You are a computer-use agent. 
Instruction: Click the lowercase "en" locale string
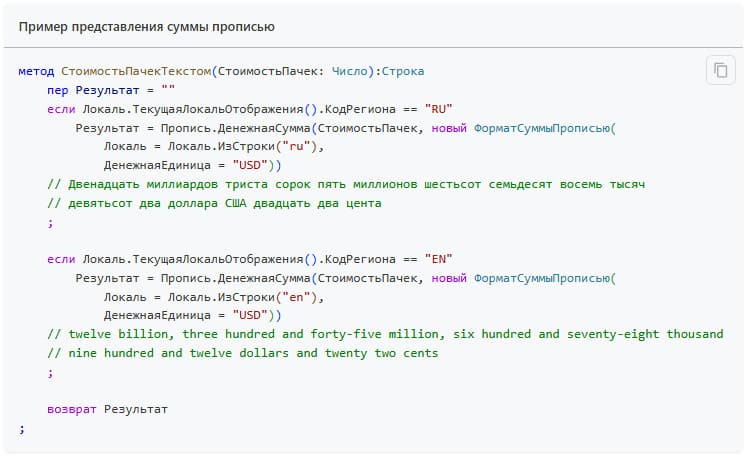pyautogui.click(x=298, y=296)
